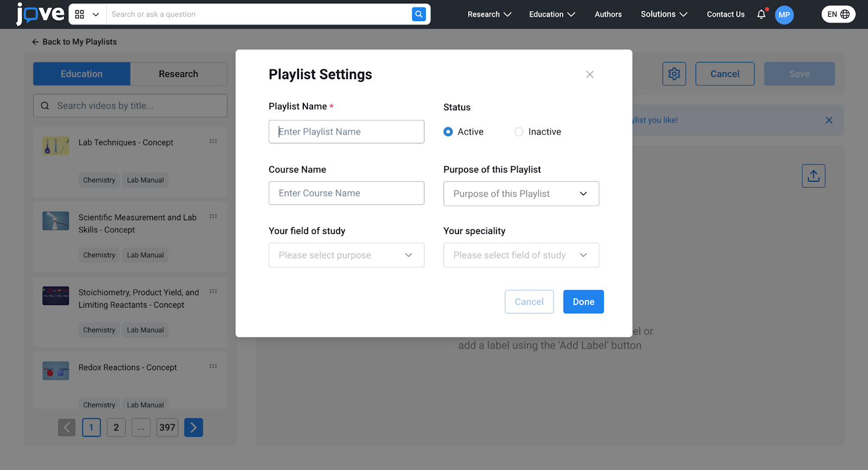Grab the drag handle for Scientific Measurement and Lab Skills
Screen dimensions: 868x470
pyautogui.click(x=213, y=216)
